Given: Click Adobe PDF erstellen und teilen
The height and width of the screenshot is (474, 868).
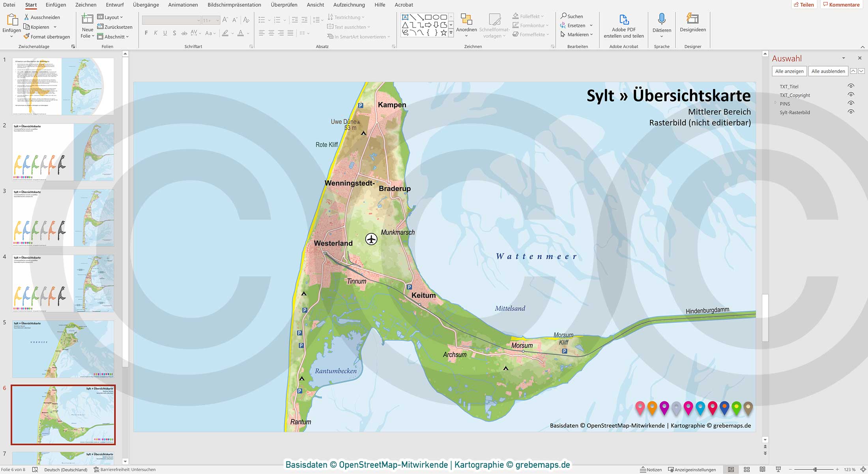Looking at the screenshot, I should [623, 25].
